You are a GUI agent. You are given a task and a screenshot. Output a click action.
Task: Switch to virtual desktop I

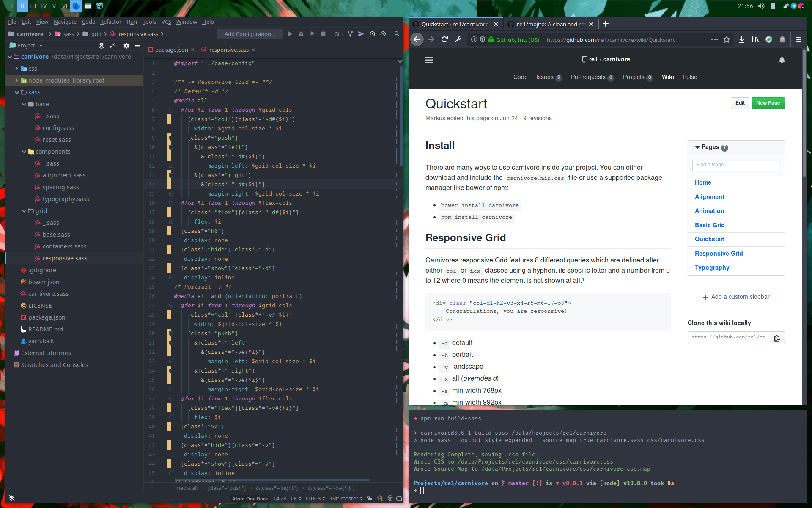(x=12, y=6)
